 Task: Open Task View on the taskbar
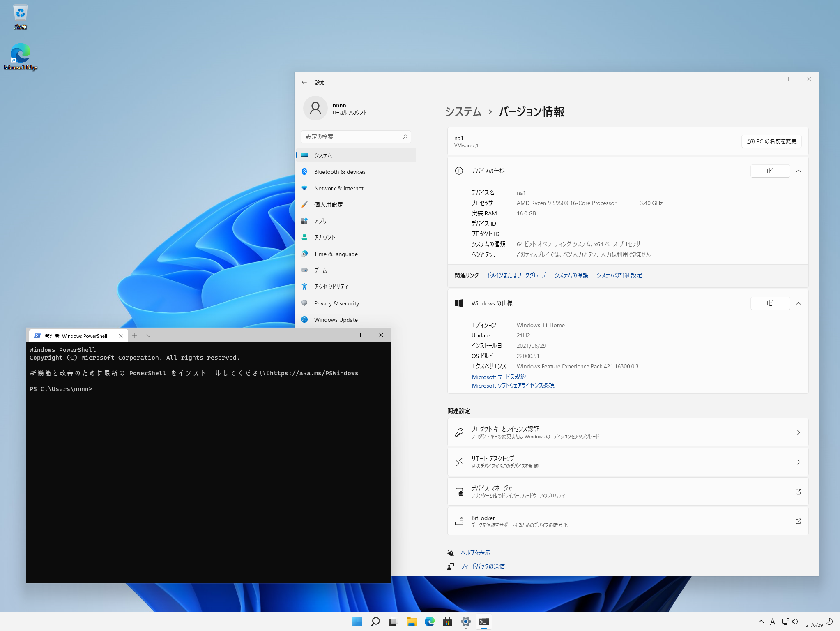pyautogui.click(x=393, y=622)
